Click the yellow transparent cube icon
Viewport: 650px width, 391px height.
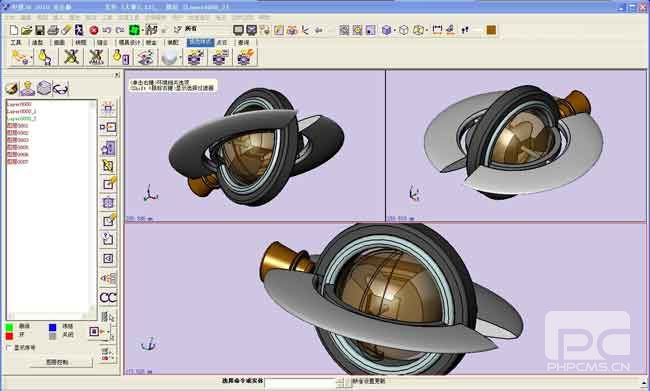(419, 30)
